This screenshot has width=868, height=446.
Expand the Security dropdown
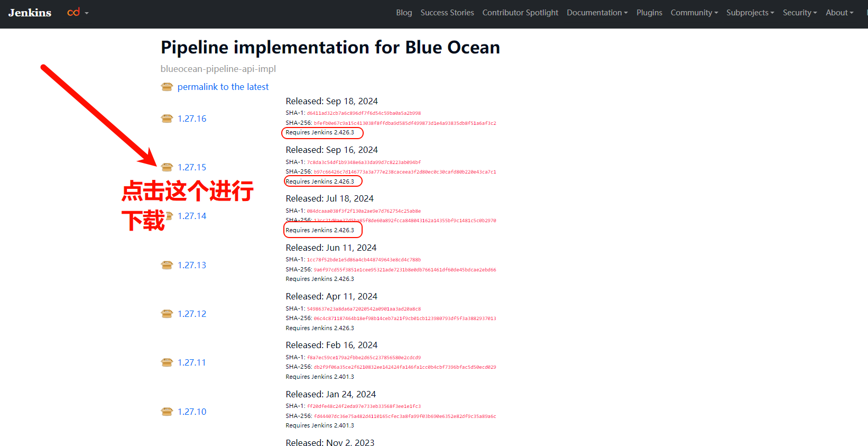point(800,13)
